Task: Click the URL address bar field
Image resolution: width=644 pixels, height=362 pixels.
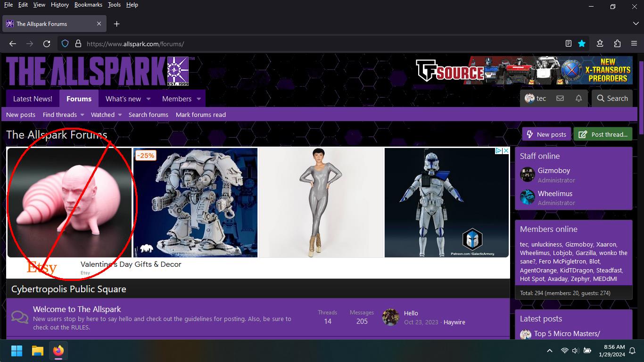Action: tap(321, 44)
